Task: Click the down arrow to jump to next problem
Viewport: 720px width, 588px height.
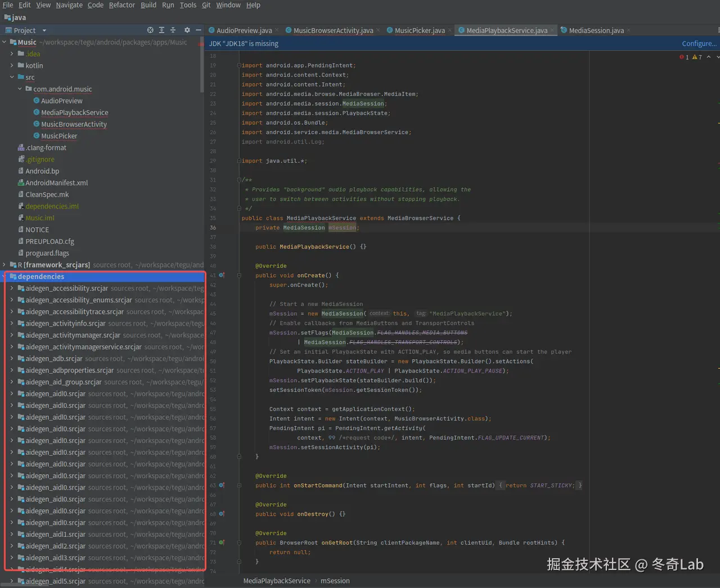Action: coord(718,57)
